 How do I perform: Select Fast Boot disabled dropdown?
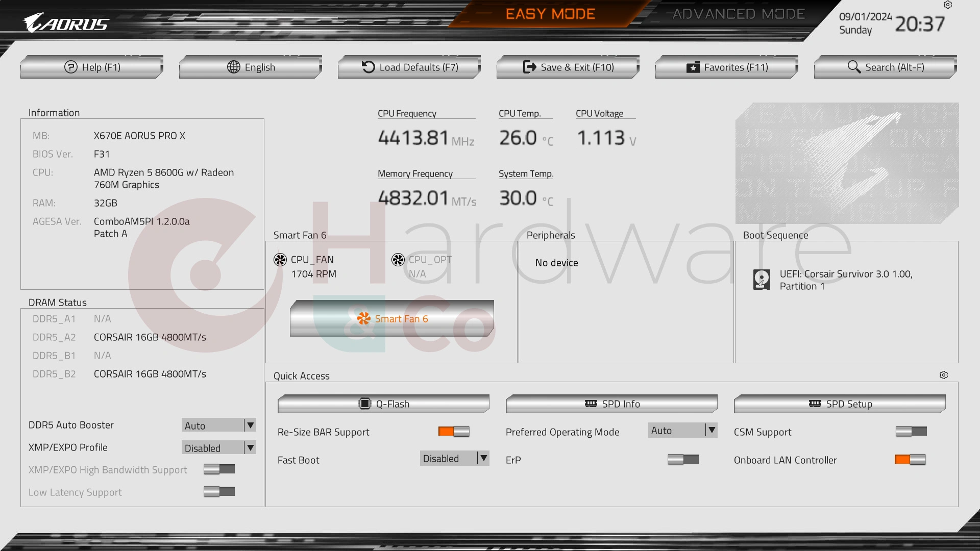(454, 458)
